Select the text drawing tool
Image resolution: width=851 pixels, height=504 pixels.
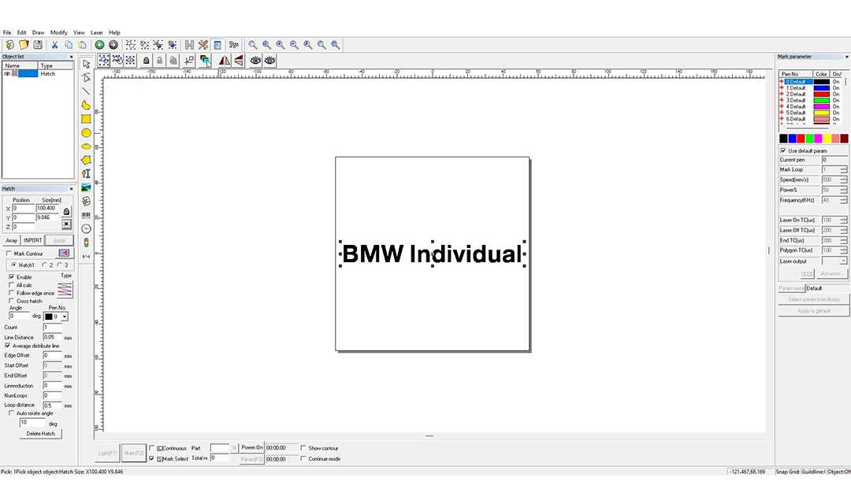coord(87,173)
